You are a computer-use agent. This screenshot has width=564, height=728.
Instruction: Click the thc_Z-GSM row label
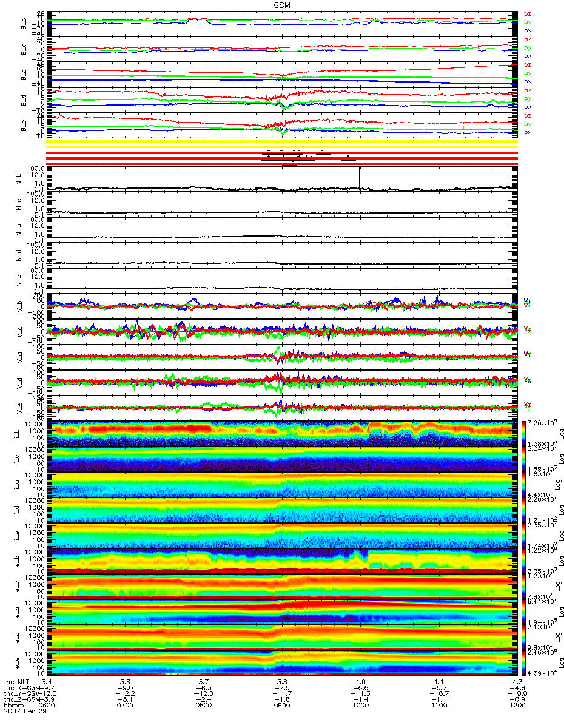coord(21,699)
